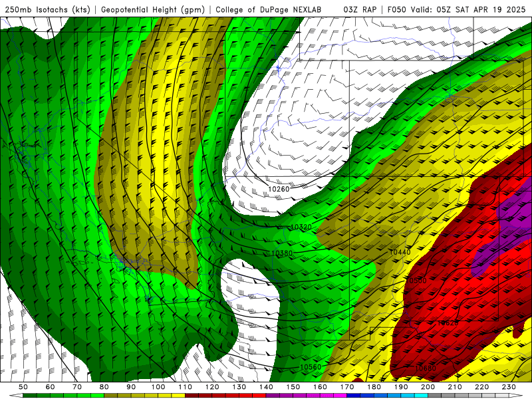Select the 10560 height contour label
Image resolution: width=532 pixels, height=399 pixels.
click(311, 367)
